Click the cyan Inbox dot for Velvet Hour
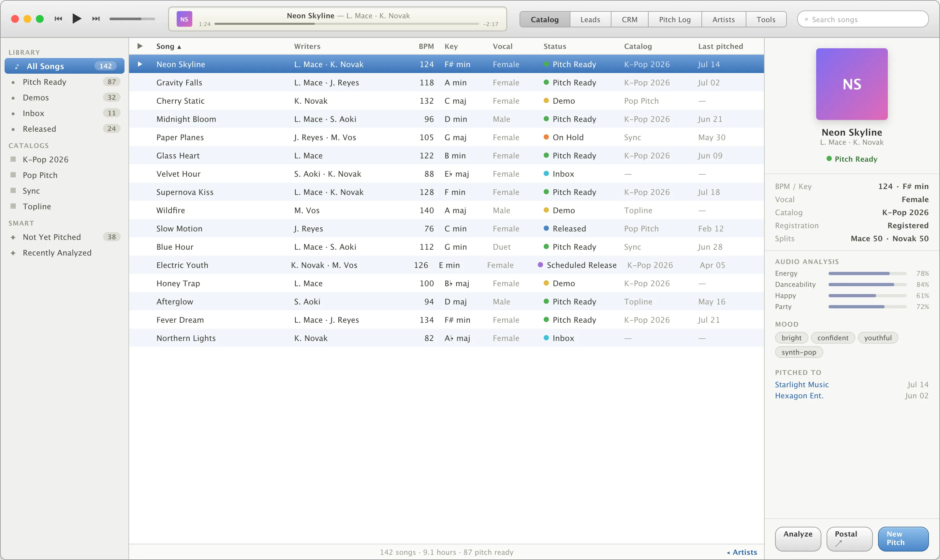 [546, 174]
